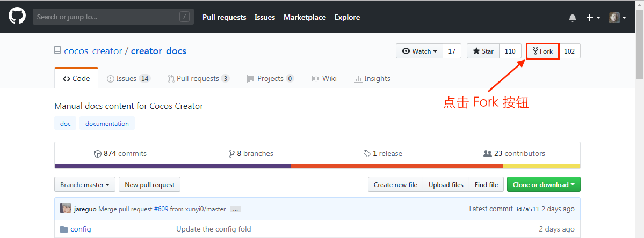This screenshot has width=644, height=238.
Task: View the 110 stargazers count
Action: pos(510,51)
